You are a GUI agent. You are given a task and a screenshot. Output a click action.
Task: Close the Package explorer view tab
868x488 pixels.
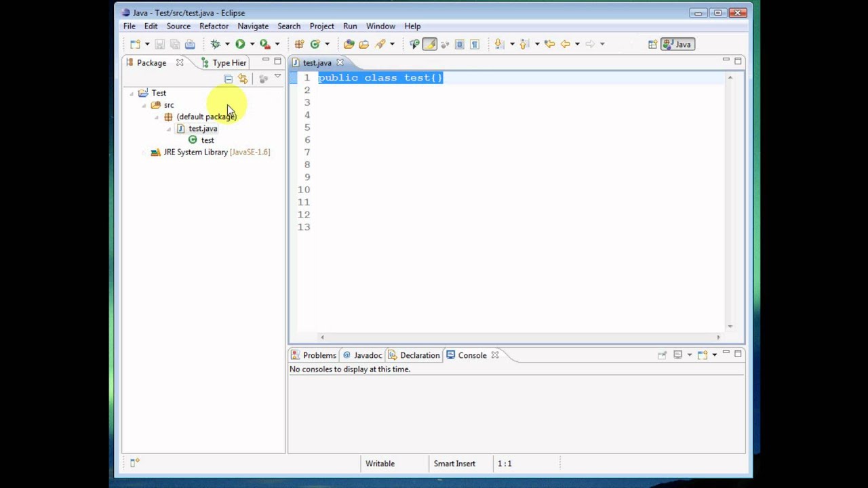[x=180, y=62]
